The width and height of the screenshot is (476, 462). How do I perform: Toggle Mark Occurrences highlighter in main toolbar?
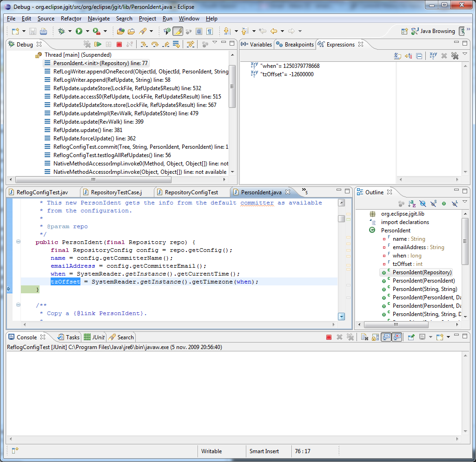pos(178,31)
